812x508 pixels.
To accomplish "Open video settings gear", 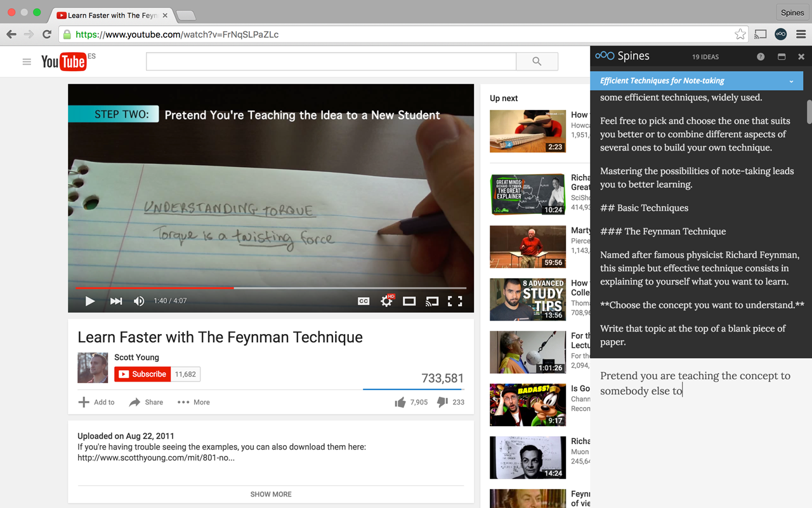I will [386, 301].
